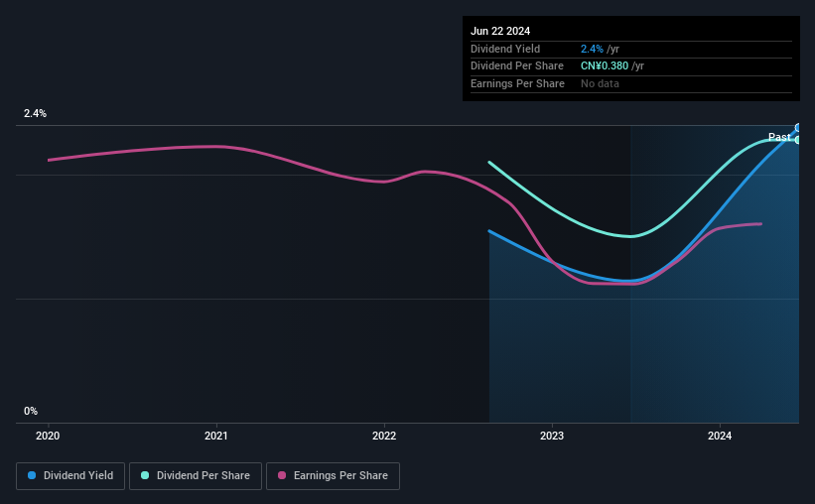Screen dimensions: 815x504
Task: Click the pink Earnings Per Share legend dot
Action: pyautogui.click(x=282, y=475)
